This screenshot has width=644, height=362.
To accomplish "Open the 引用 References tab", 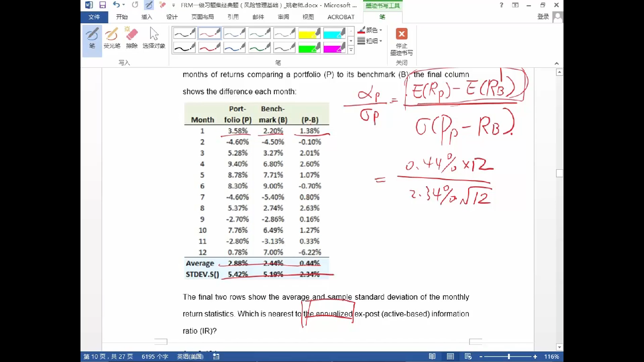I will pyautogui.click(x=233, y=17).
